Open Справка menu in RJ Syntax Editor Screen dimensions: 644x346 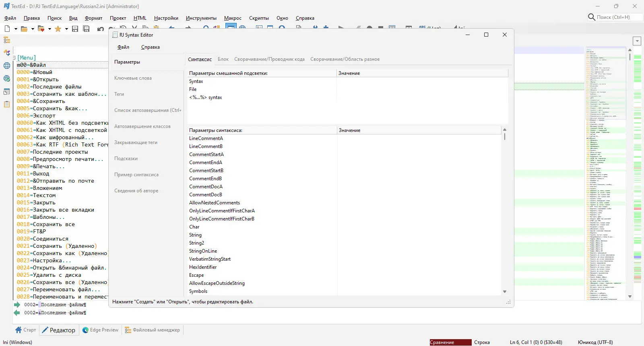click(151, 47)
